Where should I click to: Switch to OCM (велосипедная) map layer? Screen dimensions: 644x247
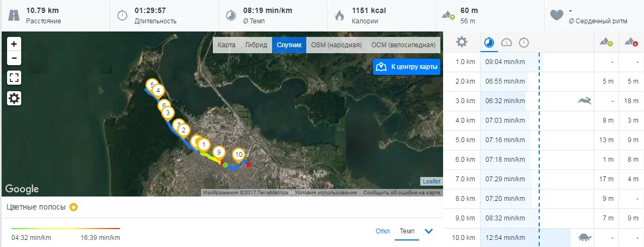[x=403, y=45]
